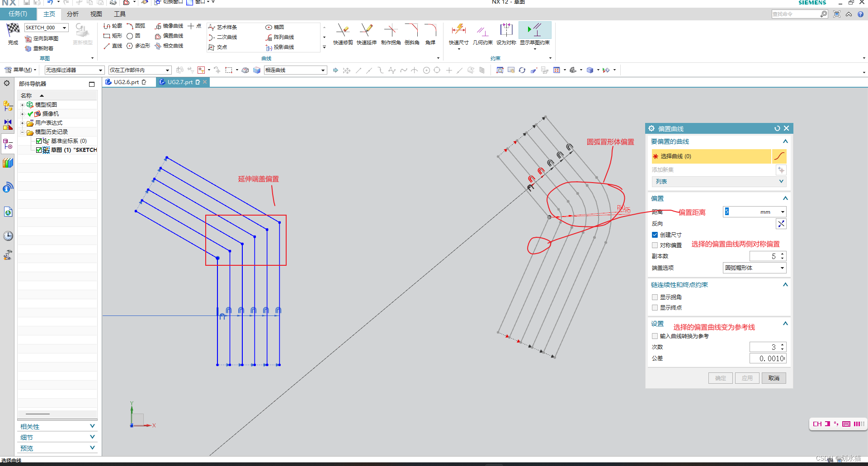The height and width of the screenshot is (466, 868).
Task: Toggle the Sketch (1) checkbox in navigator
Action: (39, 150)
